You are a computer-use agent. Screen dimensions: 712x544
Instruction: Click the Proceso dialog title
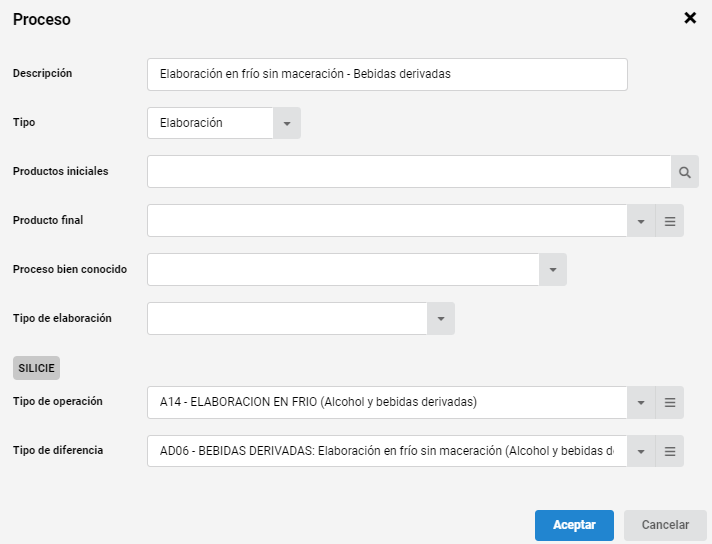42,20
